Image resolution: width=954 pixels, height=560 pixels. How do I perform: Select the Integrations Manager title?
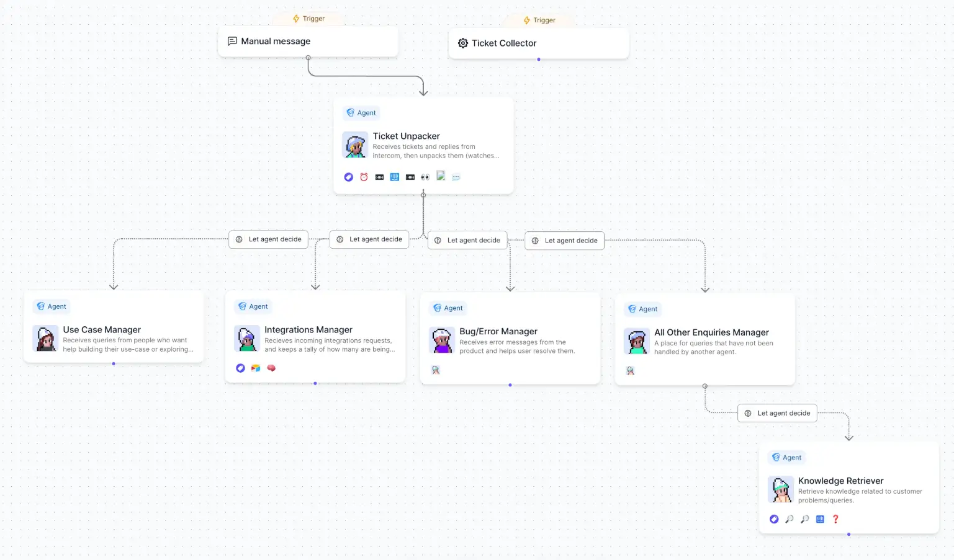[x=308, y=330]
